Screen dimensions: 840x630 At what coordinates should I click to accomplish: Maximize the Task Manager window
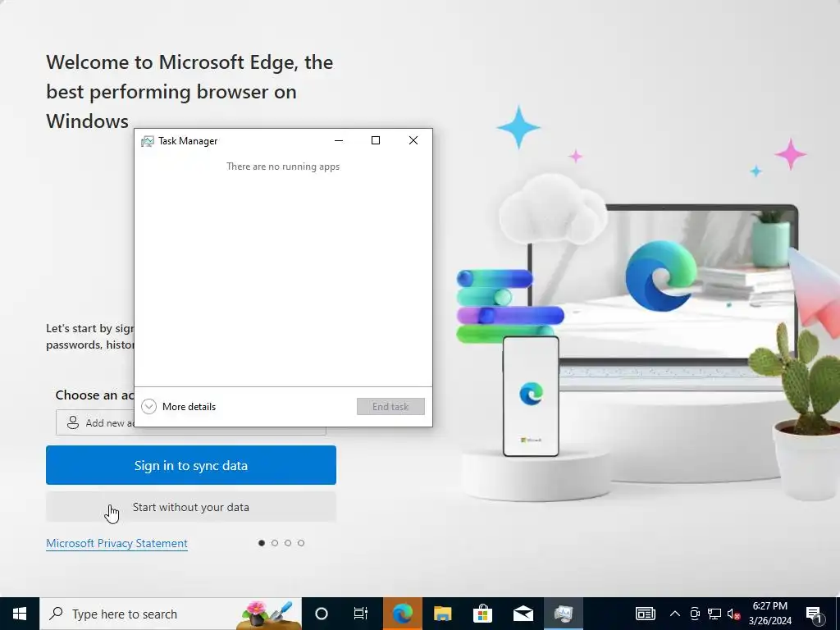[x=376, y=140]
